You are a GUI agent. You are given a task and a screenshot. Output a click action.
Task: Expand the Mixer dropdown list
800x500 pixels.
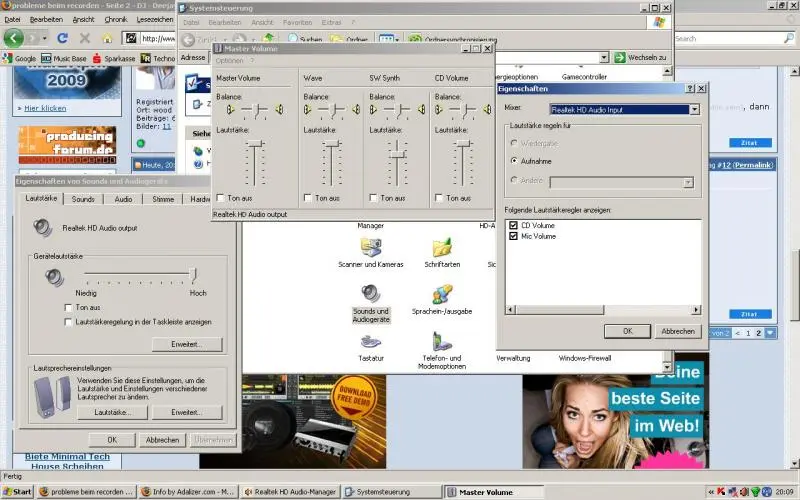pyautogui.click(x=694, y=109)
